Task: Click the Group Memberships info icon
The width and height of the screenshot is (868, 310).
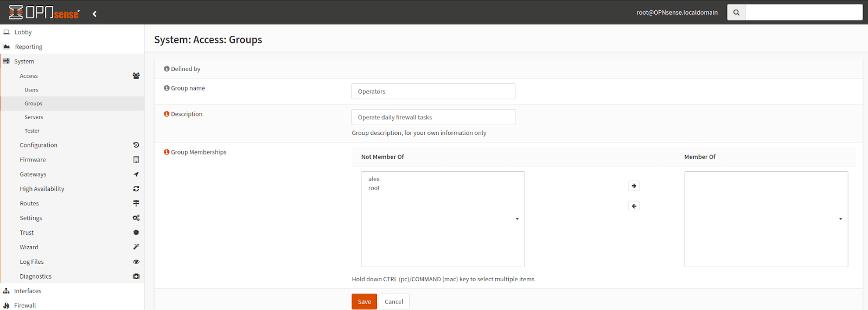Action: (x=167, y=152)
